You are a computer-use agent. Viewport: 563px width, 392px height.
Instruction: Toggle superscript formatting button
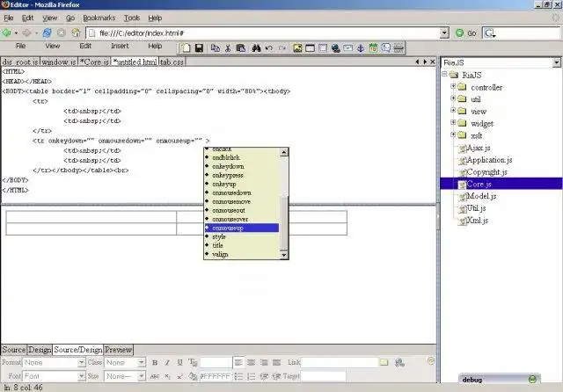pos(179,376)
